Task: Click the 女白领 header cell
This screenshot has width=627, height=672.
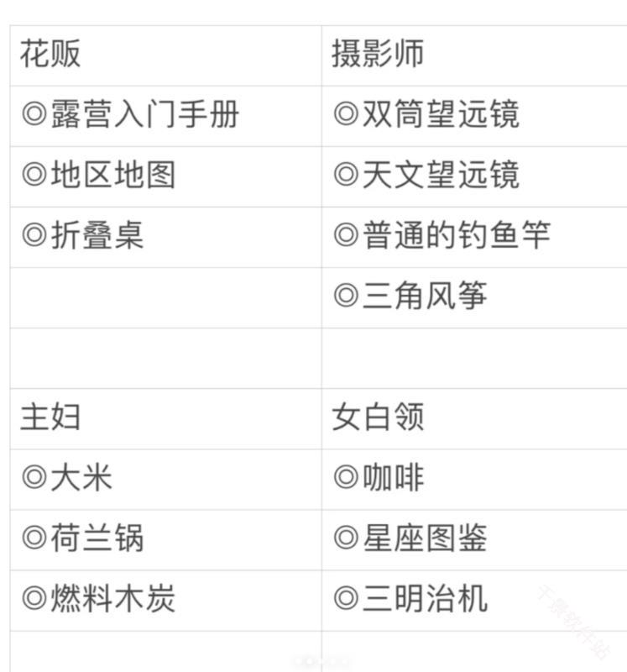Action: [378, 417]
